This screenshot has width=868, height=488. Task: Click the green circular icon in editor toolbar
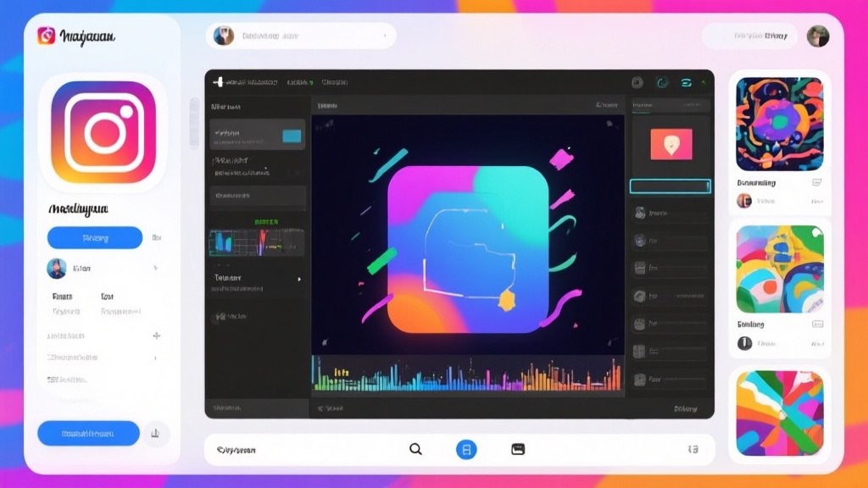(x=662, y=82)
